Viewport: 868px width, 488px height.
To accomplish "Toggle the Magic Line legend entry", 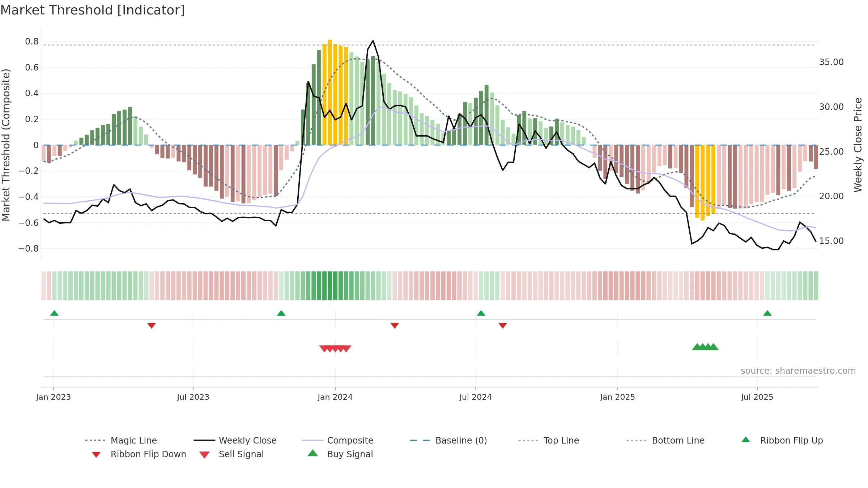I will [121, 440].
